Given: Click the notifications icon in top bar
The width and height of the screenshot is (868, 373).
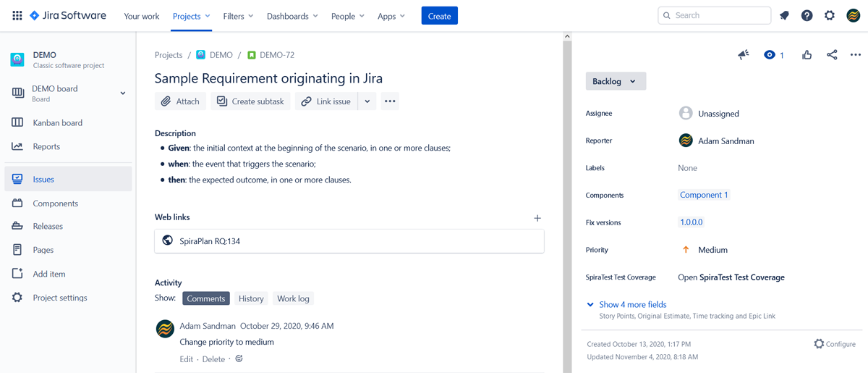Looking at the screenshot, I should pyautogui.click(x=784, y=16).
